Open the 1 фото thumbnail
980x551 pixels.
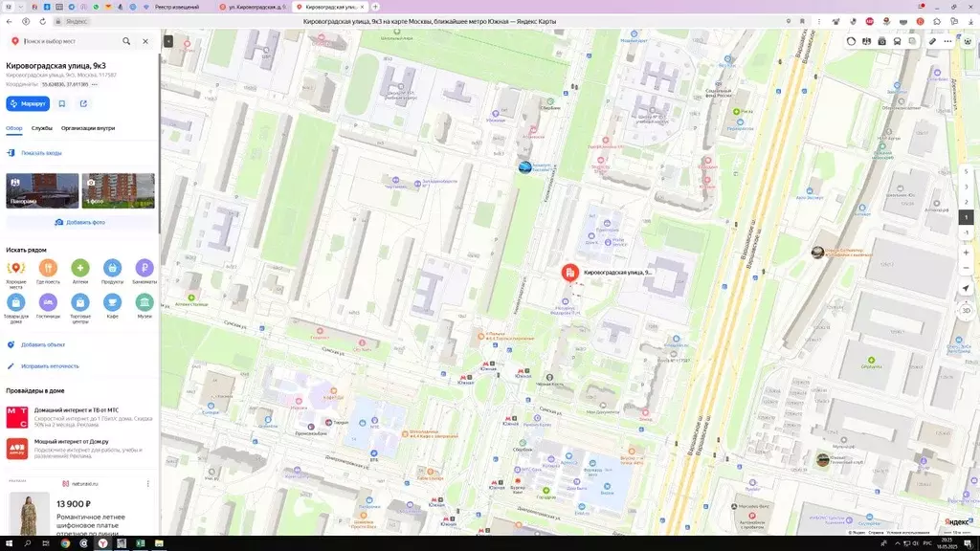point(118,190)
